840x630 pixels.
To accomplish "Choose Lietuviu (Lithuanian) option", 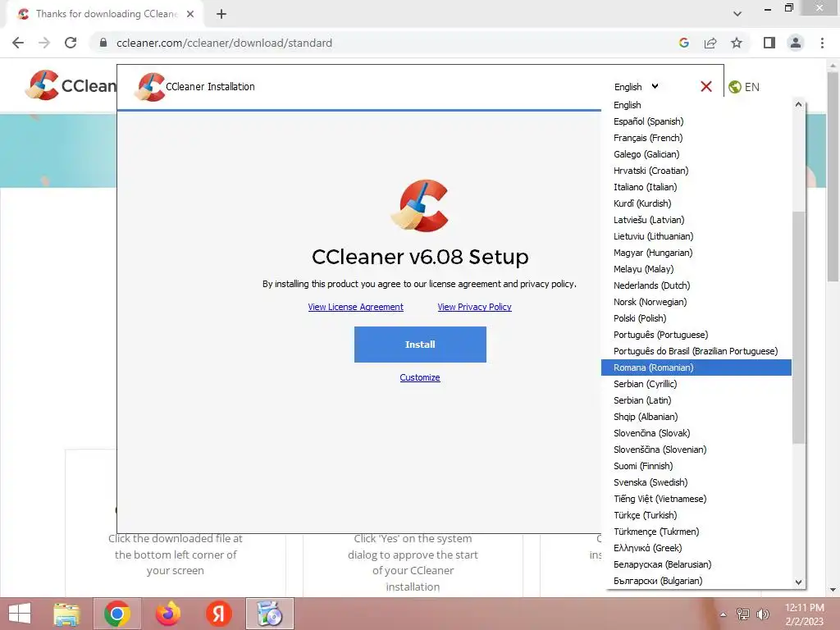I will coord(696,236).
